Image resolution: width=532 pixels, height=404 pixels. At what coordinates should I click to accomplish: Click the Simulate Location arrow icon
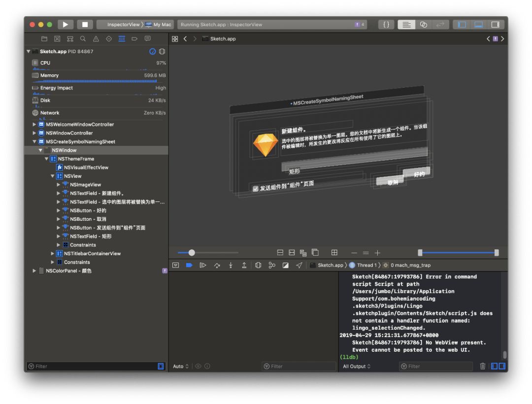click(x=299, y=265)
